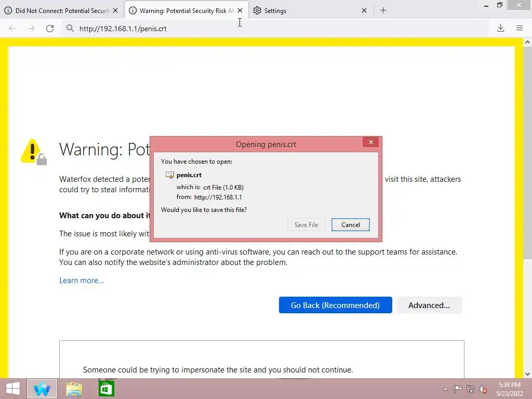Open the Windows Store taskbar icon
532x399 pixels.
point(106,389)
